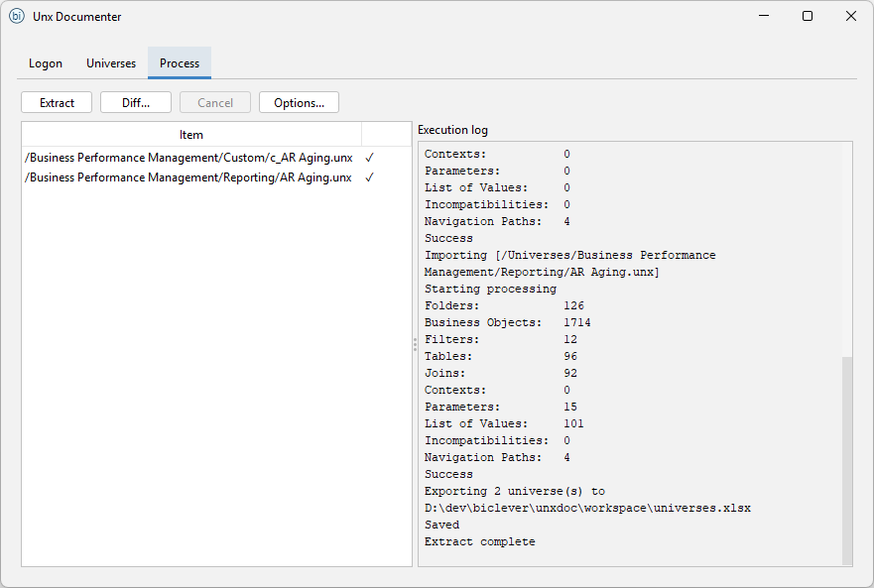The height and width of the screenshot is (588, 874).
Task: Open the Diff... dialog
Action: pos(136,102)
